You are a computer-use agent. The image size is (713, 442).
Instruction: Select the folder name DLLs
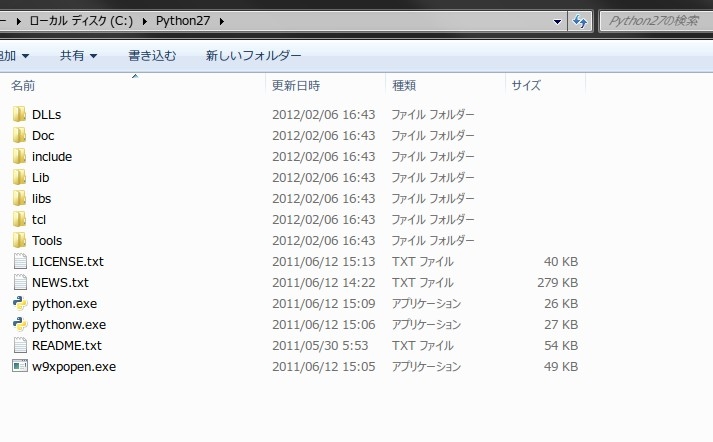46,115
